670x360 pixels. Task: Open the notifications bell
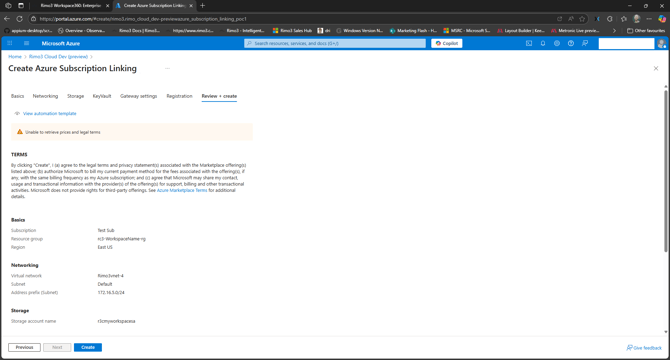pos(543,43)
